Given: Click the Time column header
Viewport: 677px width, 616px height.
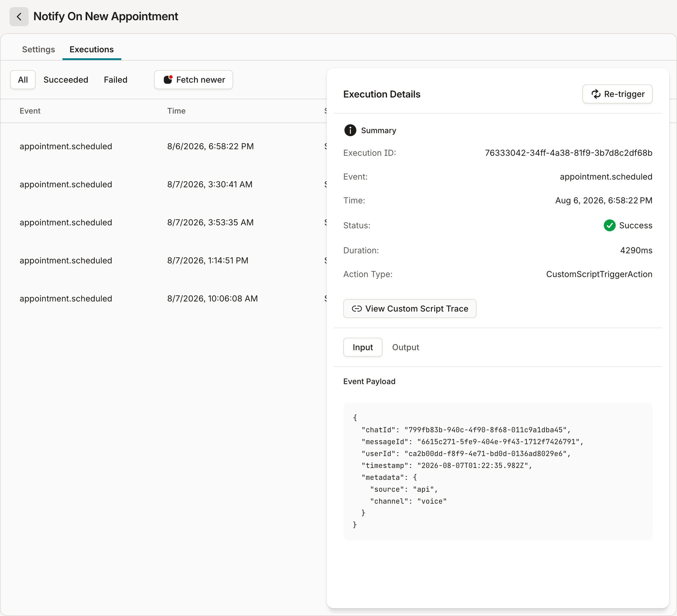Looking at the screenshot, I should (x=176, y=111).
